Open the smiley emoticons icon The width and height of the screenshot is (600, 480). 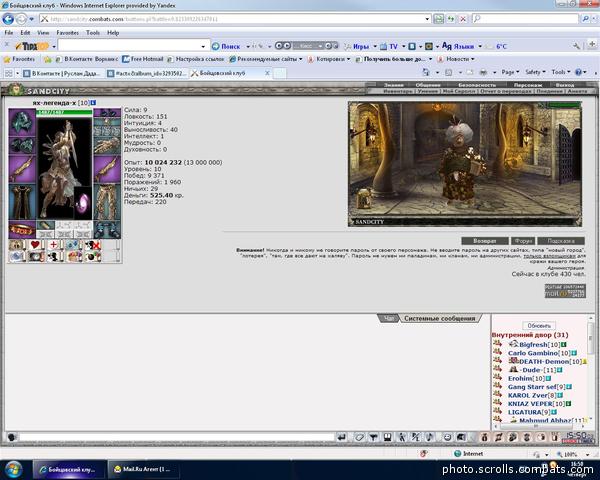click(x=447, y=437)
